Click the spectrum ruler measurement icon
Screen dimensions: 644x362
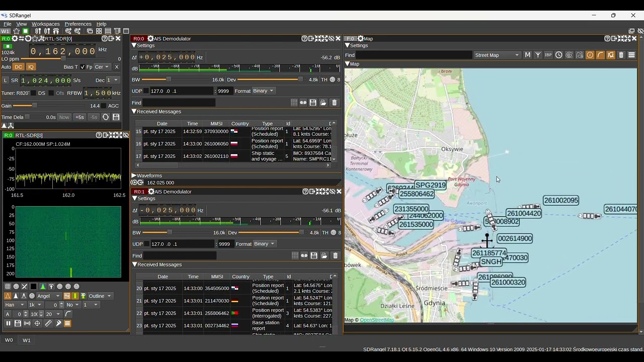pyautogui.click(x=48, y=323)
